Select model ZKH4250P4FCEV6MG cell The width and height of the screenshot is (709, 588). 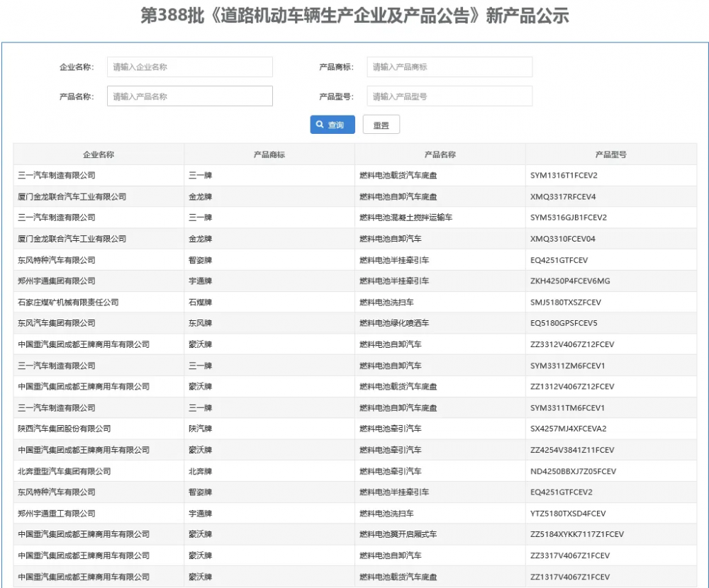pyautogui.click(x=611, y=281)
